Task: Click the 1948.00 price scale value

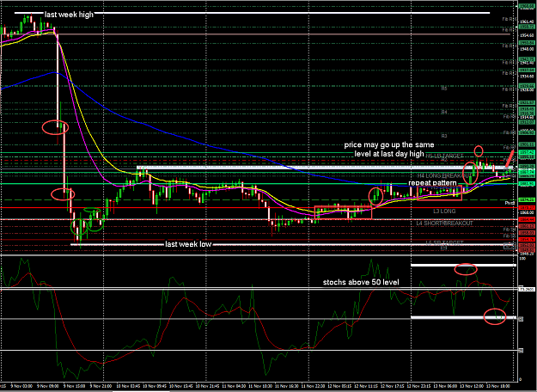Action: pyautogui.click(x=525, y=49)
